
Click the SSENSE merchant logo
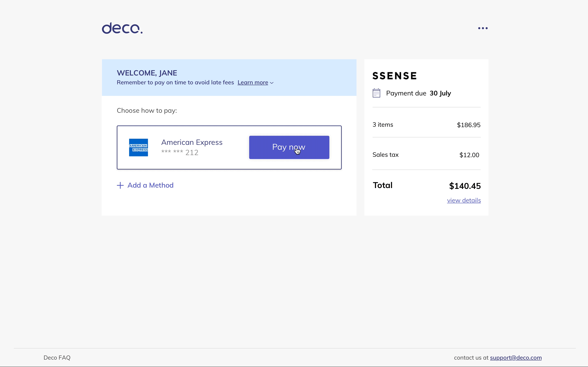click(394, 76)
